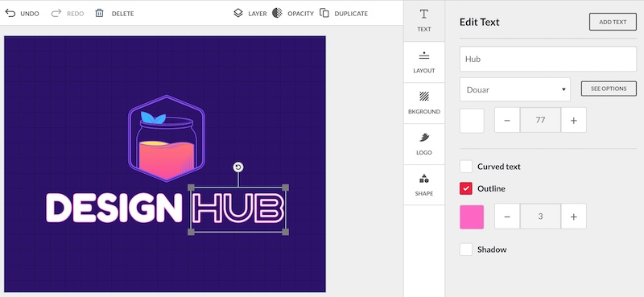This screenshot has height=297, width=644.
Task: Click the Hub text input field
Action: [x=548, y=59]
